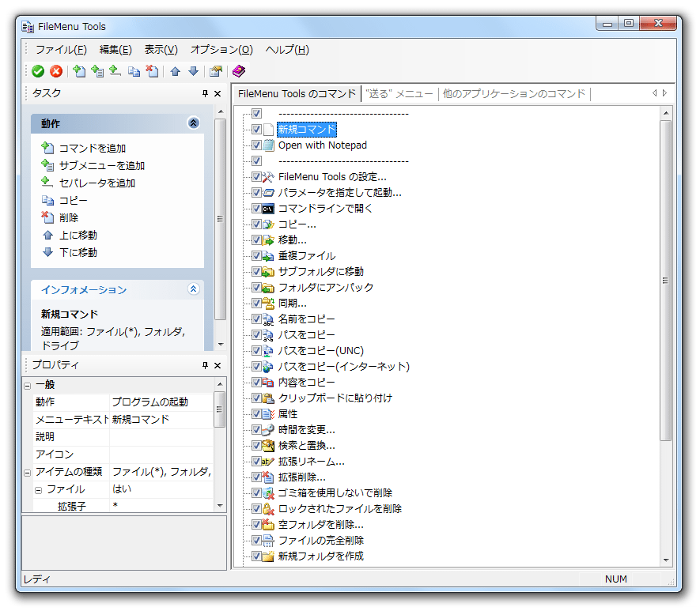The width and height of the screenshot is (700, 611).
Task: Click the セパレータを追加 task link
Action: [x=97, y=183]
